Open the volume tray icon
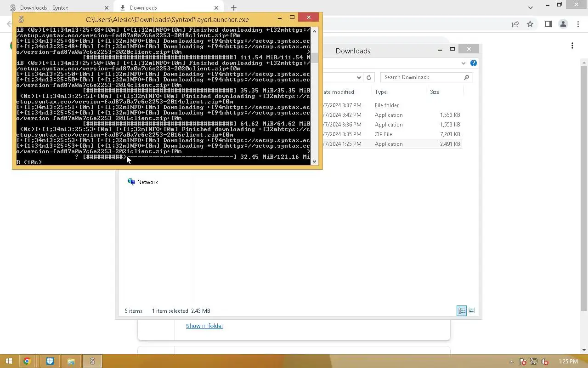Screen dimensions: 588x368 pos(545,362)
